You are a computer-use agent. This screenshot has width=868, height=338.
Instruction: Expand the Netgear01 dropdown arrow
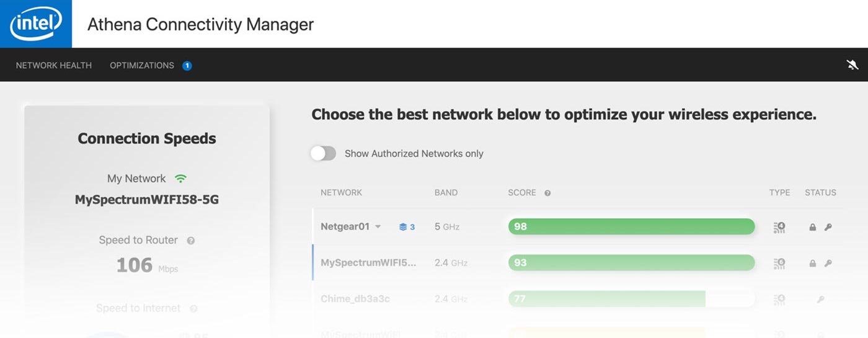(378, 227)
